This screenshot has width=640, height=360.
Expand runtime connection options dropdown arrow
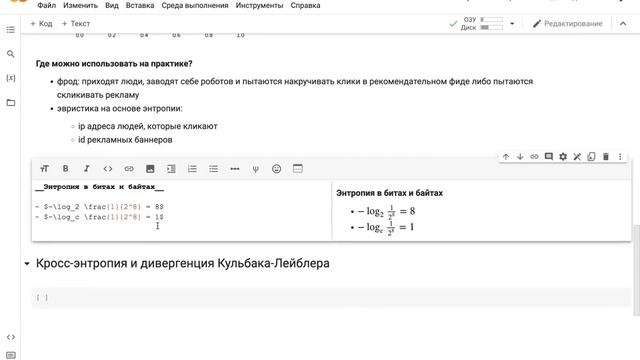512,24
